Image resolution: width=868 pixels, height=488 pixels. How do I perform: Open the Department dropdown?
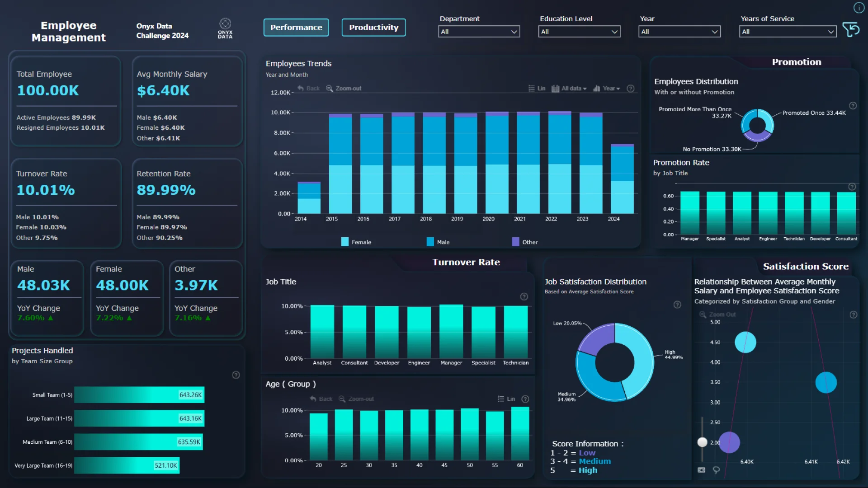(x=479, y=32)
